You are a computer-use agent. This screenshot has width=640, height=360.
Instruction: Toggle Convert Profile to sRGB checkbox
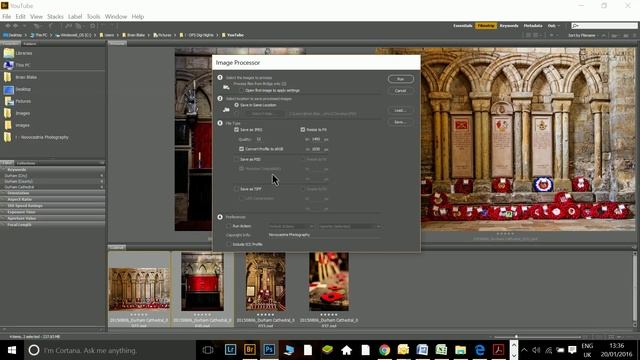241,149
